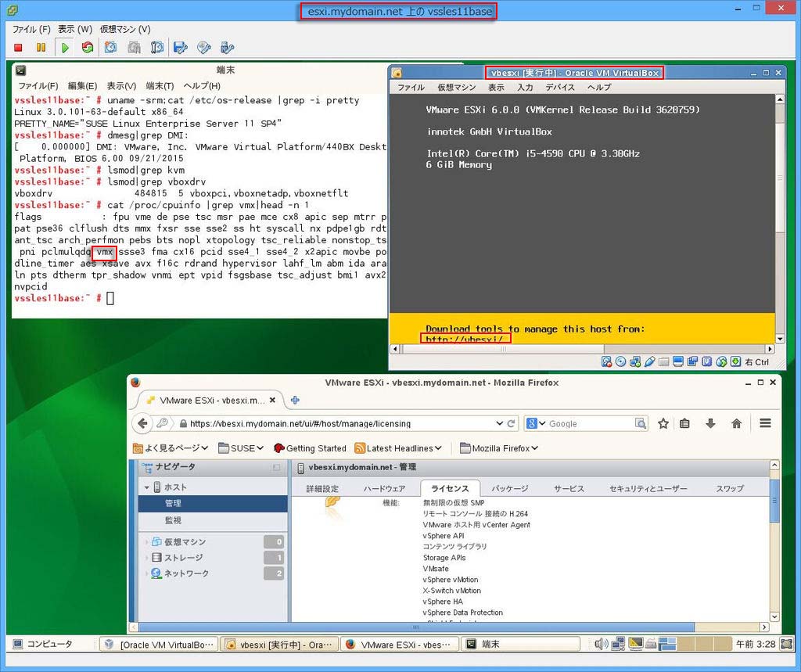
Task: Select 詳細設定 tab in ESXi management
Action: [321, 488]
